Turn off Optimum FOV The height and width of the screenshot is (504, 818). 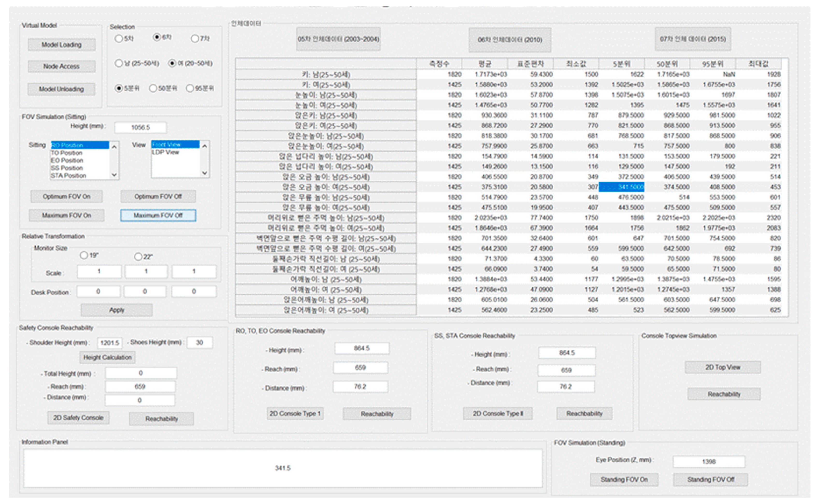click(x=158, y=196)
